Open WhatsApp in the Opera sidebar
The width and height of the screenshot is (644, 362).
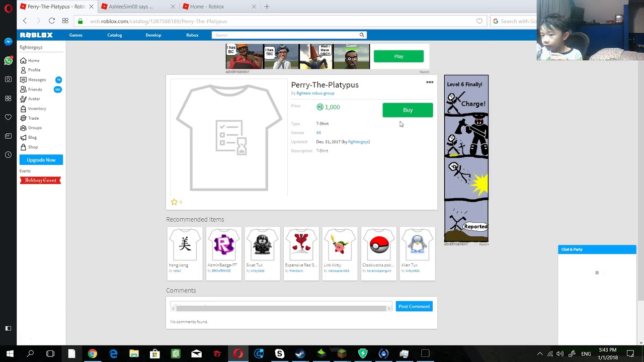(x=8, y=60)
